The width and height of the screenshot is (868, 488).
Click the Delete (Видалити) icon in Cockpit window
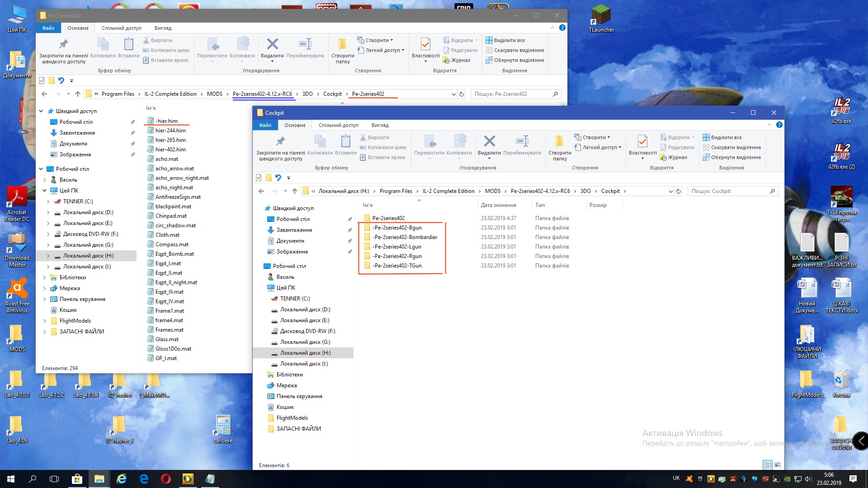tap(489, 142)
